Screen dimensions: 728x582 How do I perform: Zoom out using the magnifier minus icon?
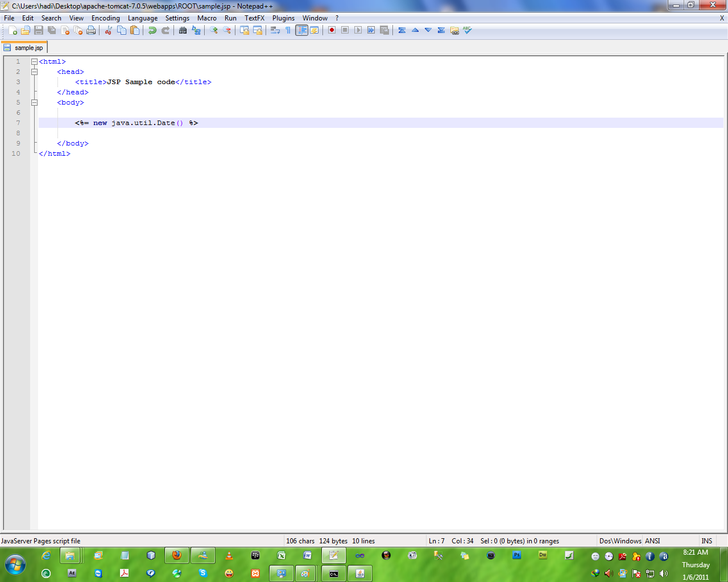tap(227, 30)
